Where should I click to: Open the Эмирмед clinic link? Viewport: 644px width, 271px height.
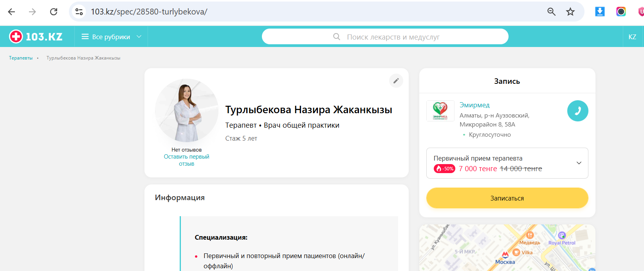click(x=474, y=105)
